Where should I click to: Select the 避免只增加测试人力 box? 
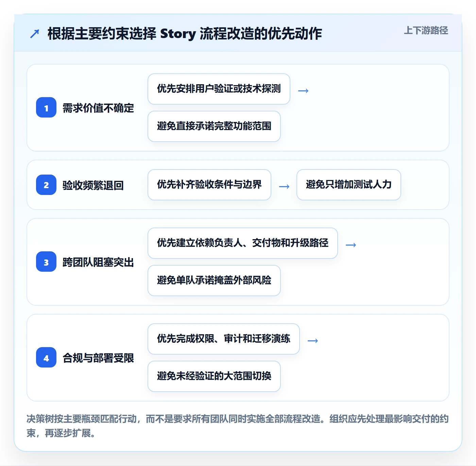[x=349, y=185]
